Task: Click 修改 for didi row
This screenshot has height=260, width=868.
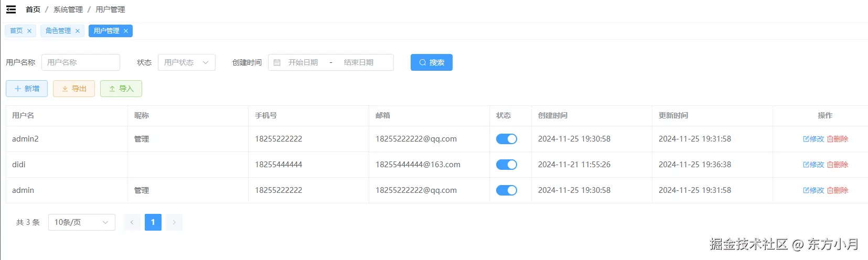Action: pos(813,165)
